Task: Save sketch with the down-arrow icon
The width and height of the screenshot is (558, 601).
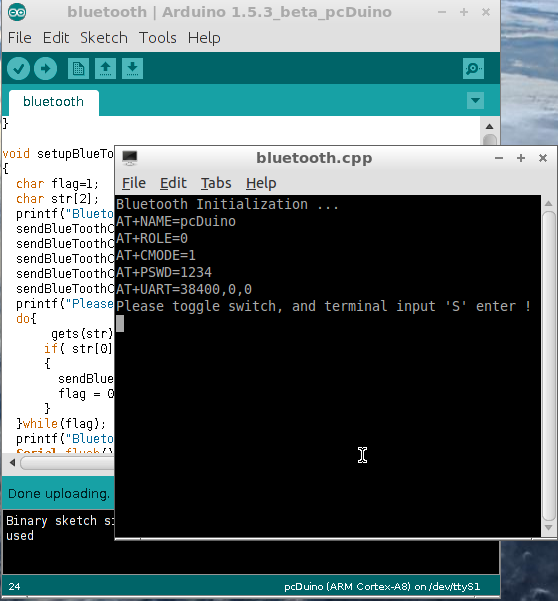Action: [x=132, y=69]
